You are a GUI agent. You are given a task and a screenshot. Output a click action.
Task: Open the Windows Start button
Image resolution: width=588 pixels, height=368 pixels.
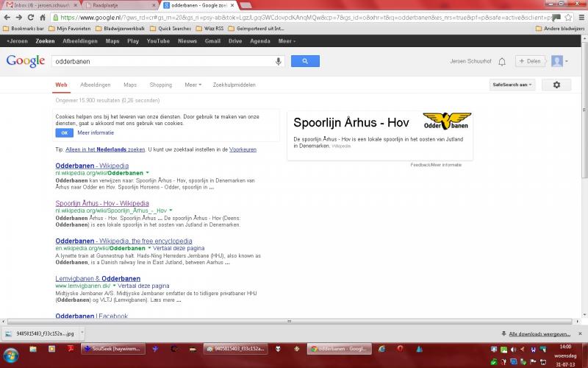point(10,355)
